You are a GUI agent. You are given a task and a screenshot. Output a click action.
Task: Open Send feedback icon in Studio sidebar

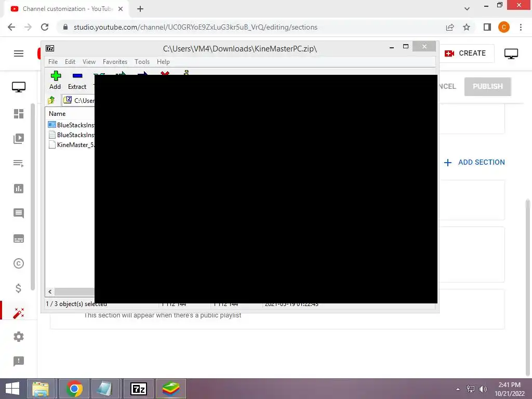pos(19,362)
